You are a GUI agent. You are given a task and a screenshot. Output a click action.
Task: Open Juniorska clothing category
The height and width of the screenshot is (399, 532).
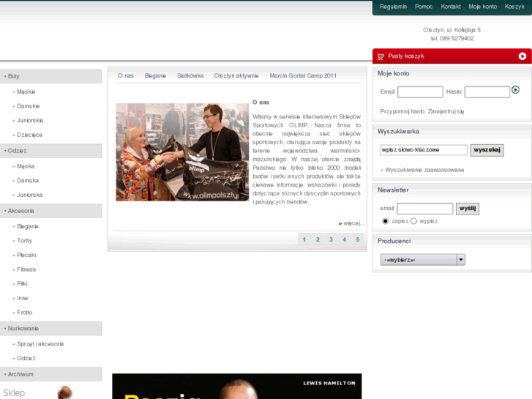tap(29, 195)
